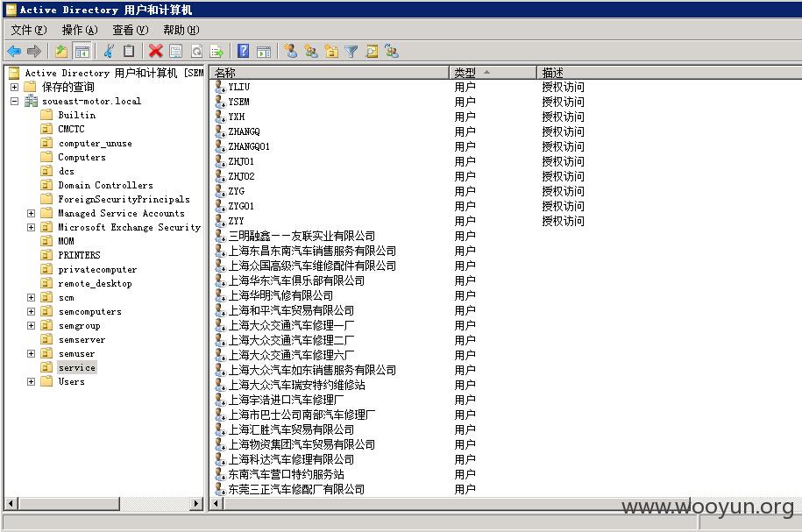The height and width of the screenshot is (532, 802).
Task: Expand the semuser tree node
Action: [x=32, y=353]
